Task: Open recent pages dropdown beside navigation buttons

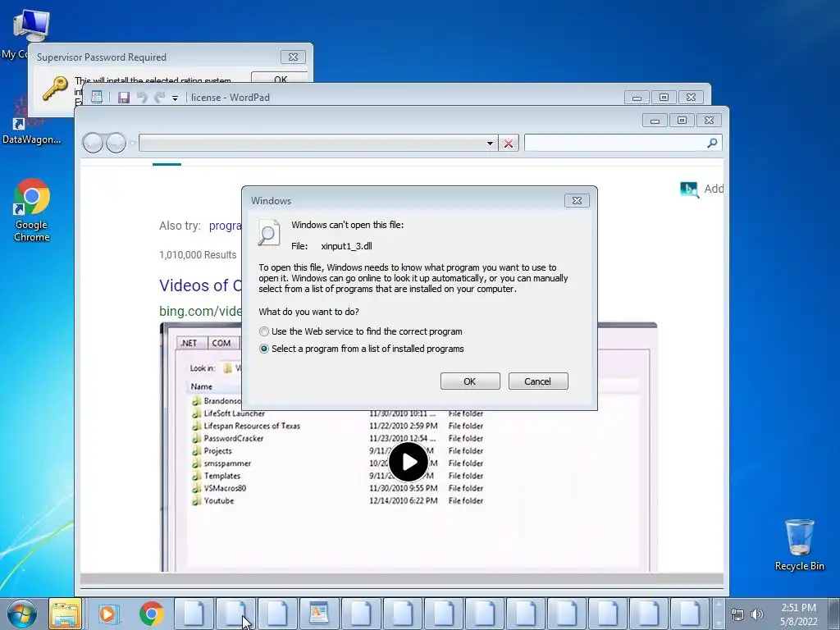Action: pyautogui.click(x=132, y=143)
